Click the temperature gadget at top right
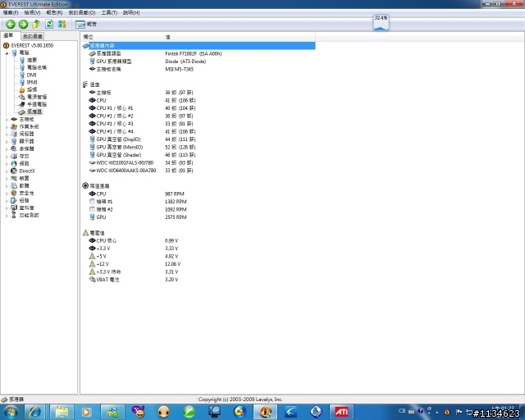Viewport: 525px width, 420px height. click(381, 22)
